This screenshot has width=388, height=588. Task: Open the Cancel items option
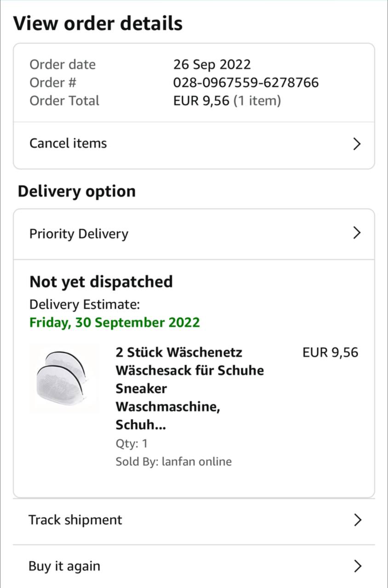pos(68,143)
